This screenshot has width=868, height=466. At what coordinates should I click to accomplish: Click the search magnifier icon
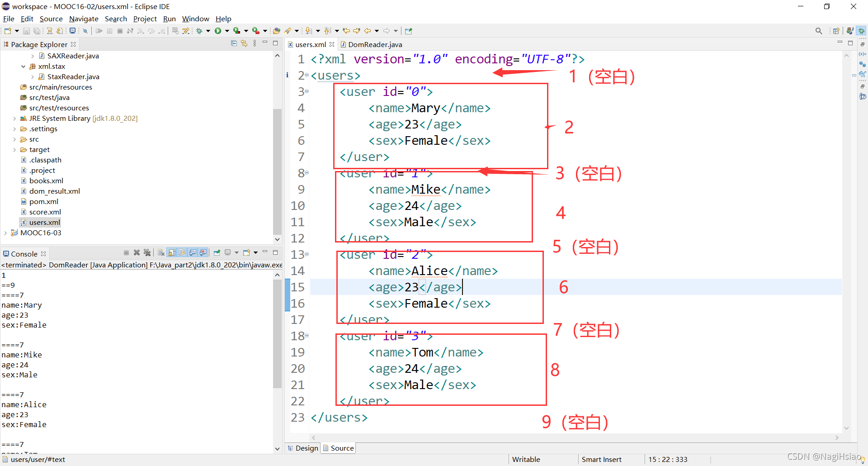point(819,31)
